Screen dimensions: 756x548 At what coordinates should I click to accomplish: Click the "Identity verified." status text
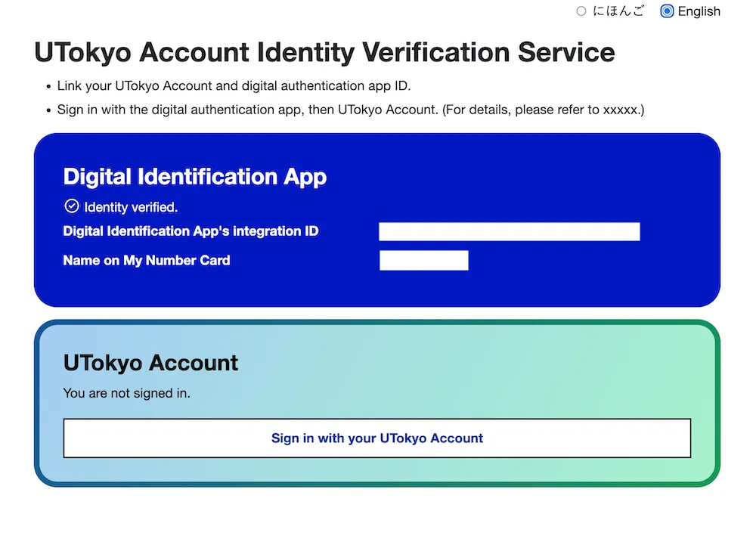[131, 207]
